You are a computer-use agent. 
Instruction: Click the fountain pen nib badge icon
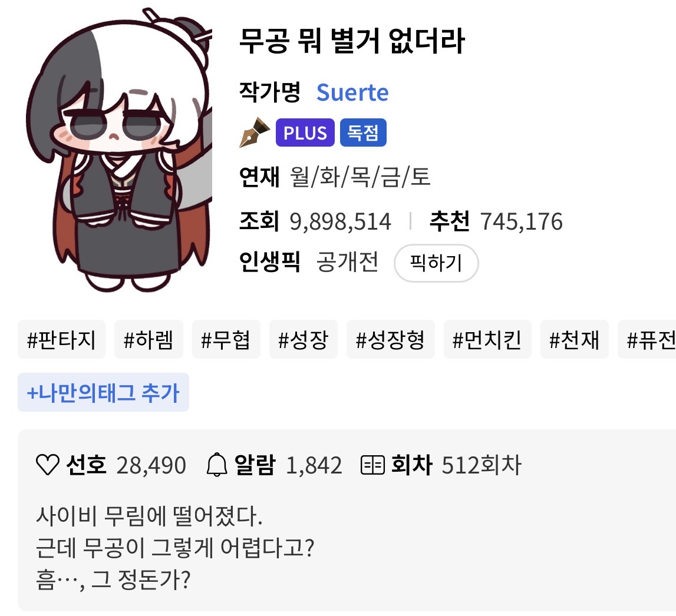click(255, 133)
